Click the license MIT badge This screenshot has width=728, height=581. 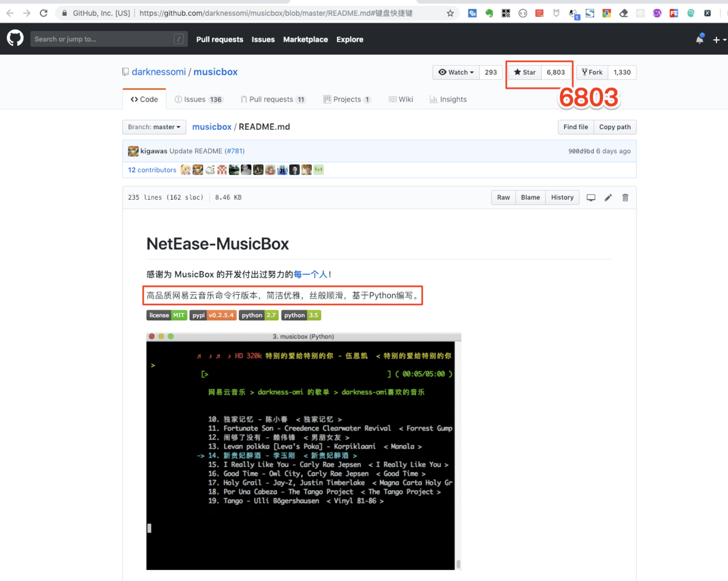(167, 315)
